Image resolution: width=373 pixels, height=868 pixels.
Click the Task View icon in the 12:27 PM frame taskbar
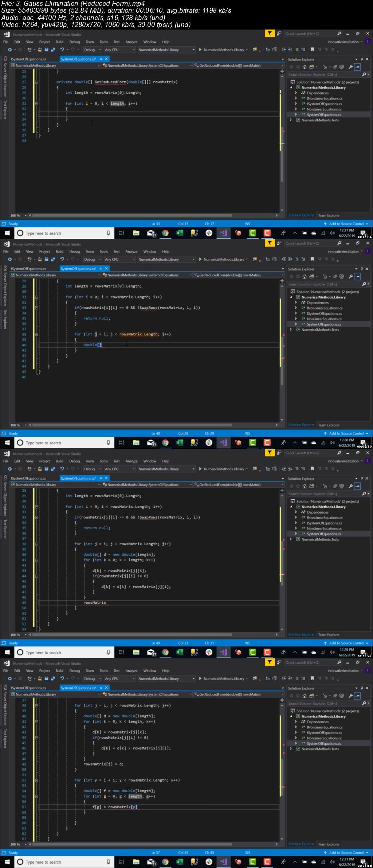(x=122, y=233)
